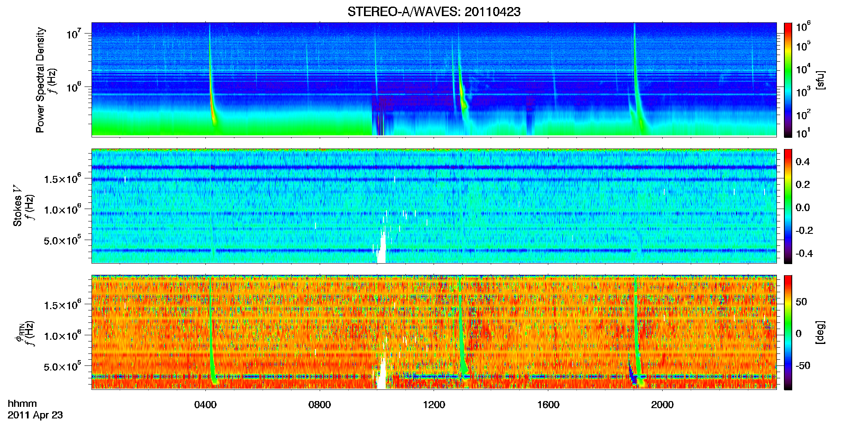Click the 1.5×10^6 tick in Stokes V panel

[63, 179]
